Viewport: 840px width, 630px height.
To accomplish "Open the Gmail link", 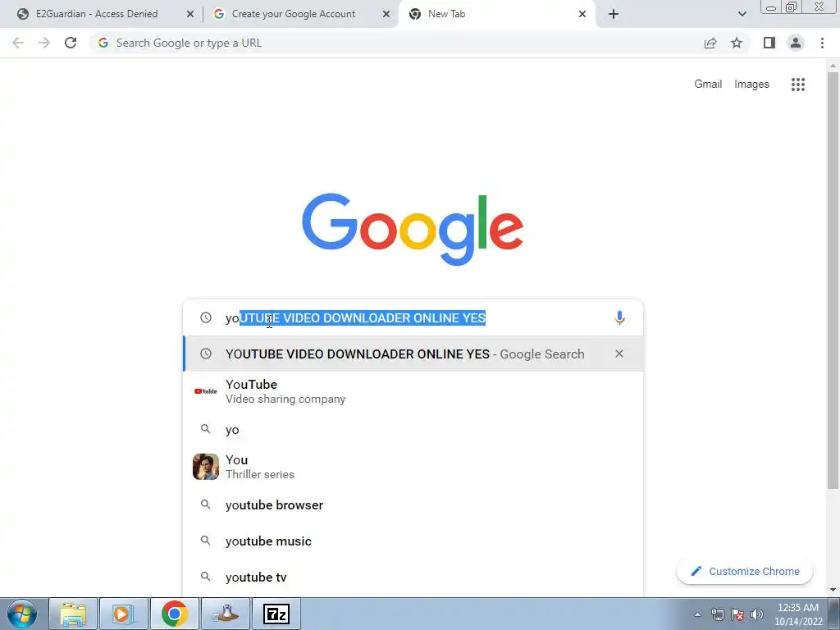I will point(708,84).
